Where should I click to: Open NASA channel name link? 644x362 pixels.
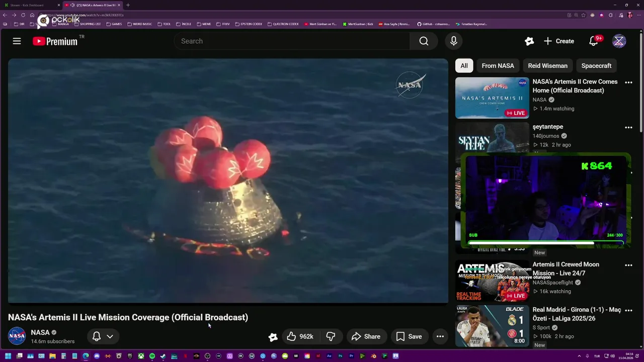[x=40, y=332]
